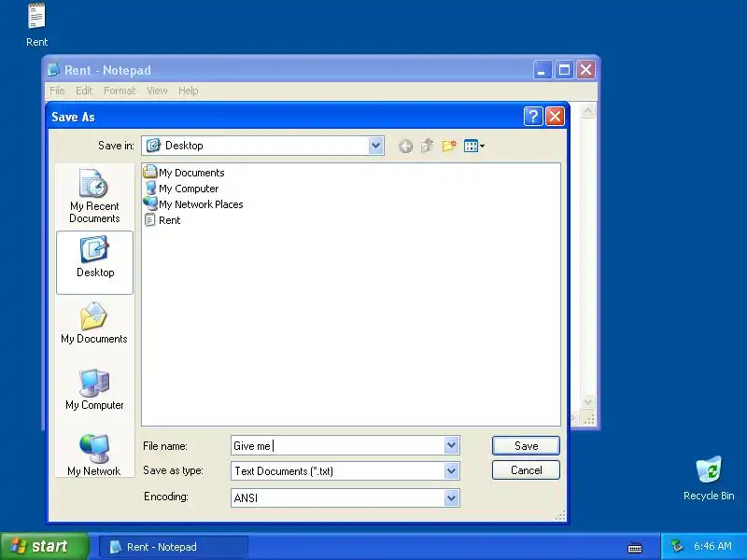Select My Documents folder in file list
The image size is (747, 560).
point(184,173)
